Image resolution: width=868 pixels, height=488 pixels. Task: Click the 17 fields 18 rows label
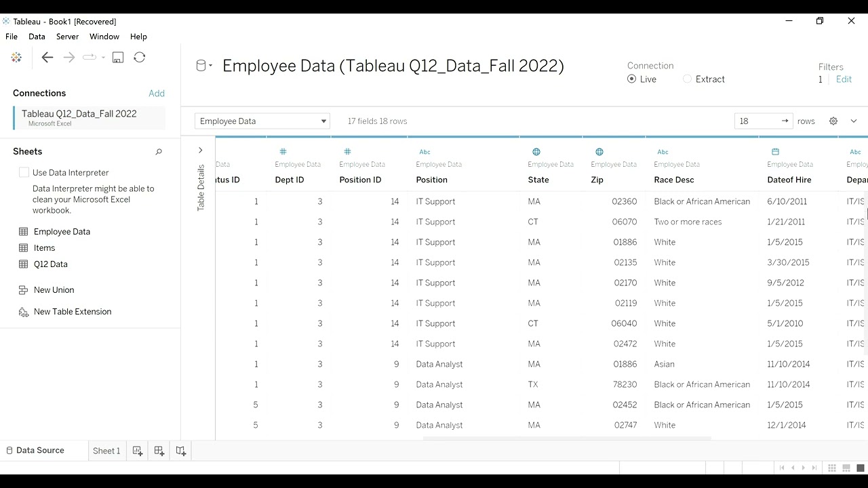[378, 121]
